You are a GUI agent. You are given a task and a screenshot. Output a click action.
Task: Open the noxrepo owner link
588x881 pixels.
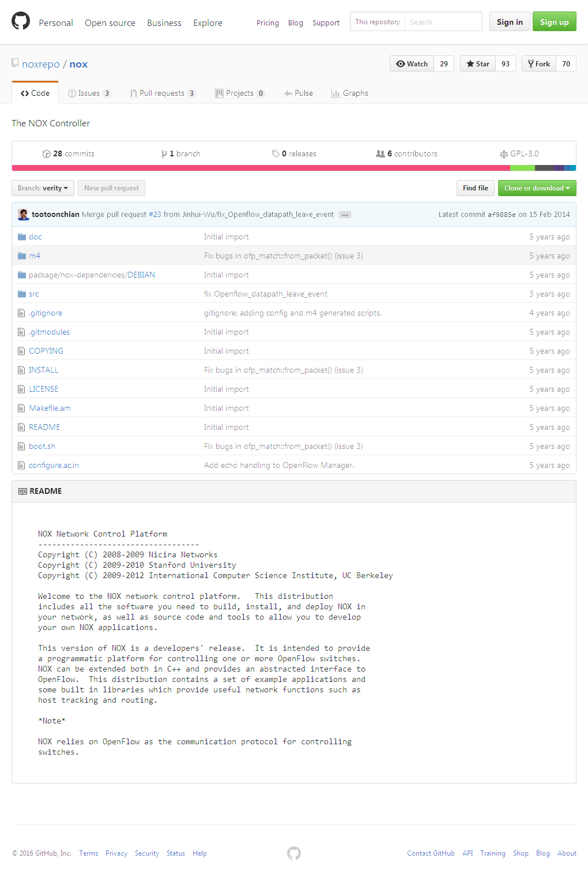coord(41,64)
